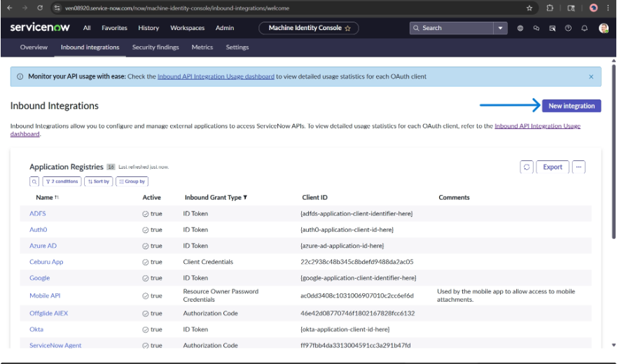Click Client Credentials grant type cell
This screenshot has width=617, height=364.
[x=208, y=262]
